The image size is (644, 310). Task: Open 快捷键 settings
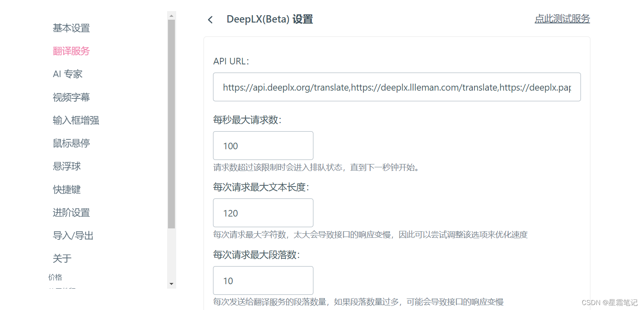[x=67, y=189]
